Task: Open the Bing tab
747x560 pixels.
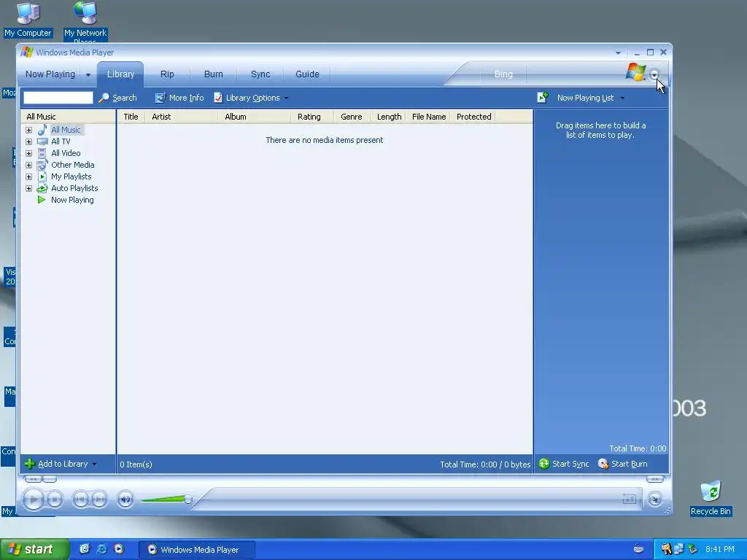Action: click(x=503, y=74)
